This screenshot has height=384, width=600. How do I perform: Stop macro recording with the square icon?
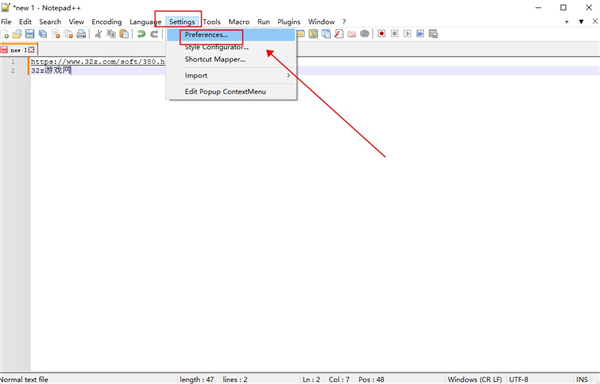pyautogui.click(x=395, y=34)
